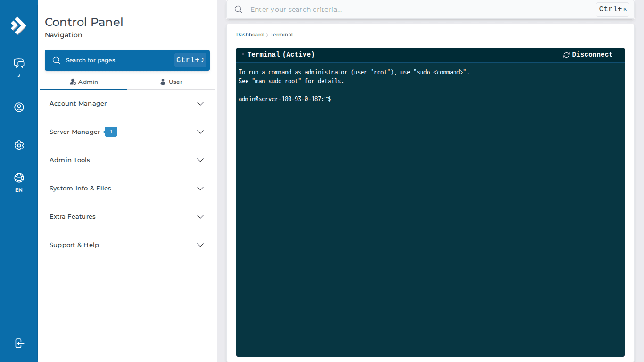Select the Terminal breadcrumb item
644x362 pixels.
[x=281, y=34]
